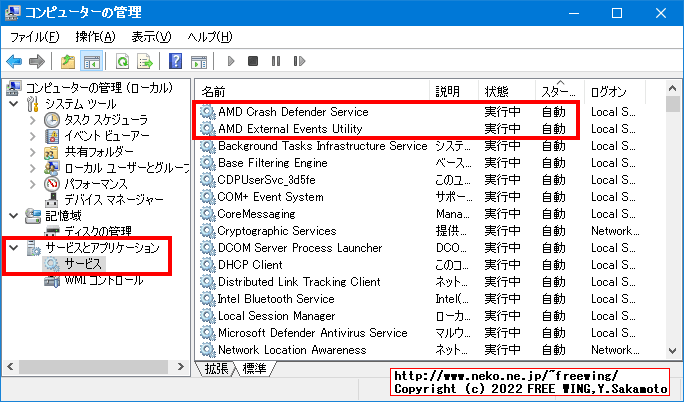The image size is (684, 402).
Task: Select the Network Location Awareness service
Action: coord(419,350)
